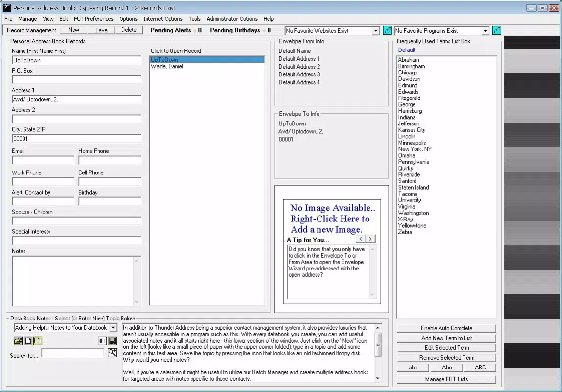
Task: Click Edit Selected Term button
Action: pos(446,347)
